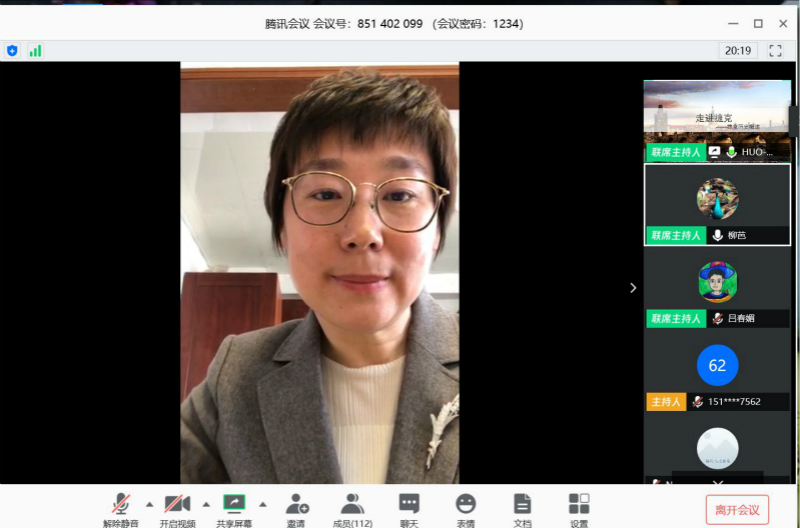Expand audio options arrow beside 解除静音

[x=150, y=503]
